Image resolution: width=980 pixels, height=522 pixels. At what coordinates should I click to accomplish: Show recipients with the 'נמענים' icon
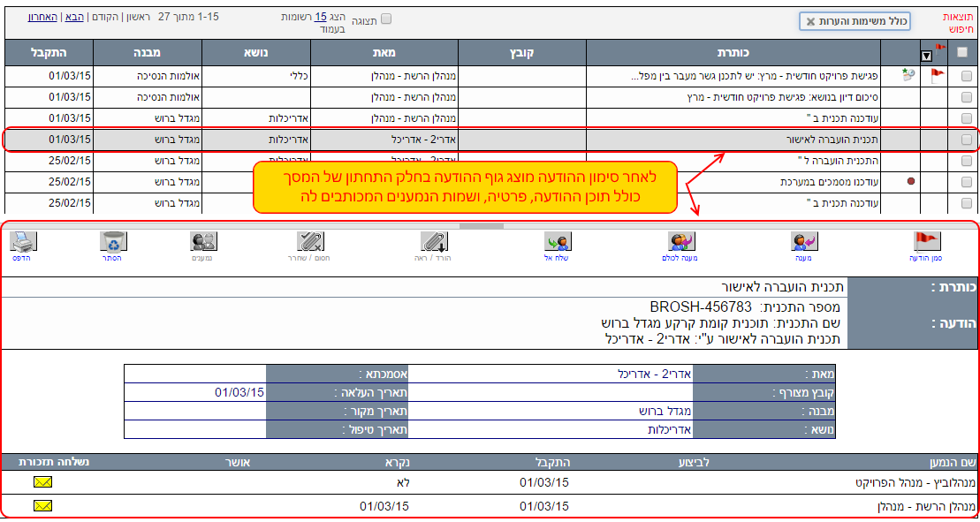coord(203,241)
